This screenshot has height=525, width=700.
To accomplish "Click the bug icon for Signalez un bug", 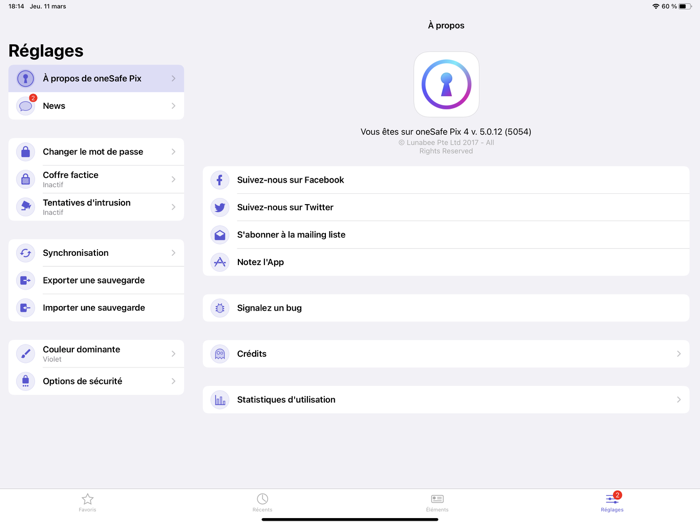I will (x=220, y=308).
